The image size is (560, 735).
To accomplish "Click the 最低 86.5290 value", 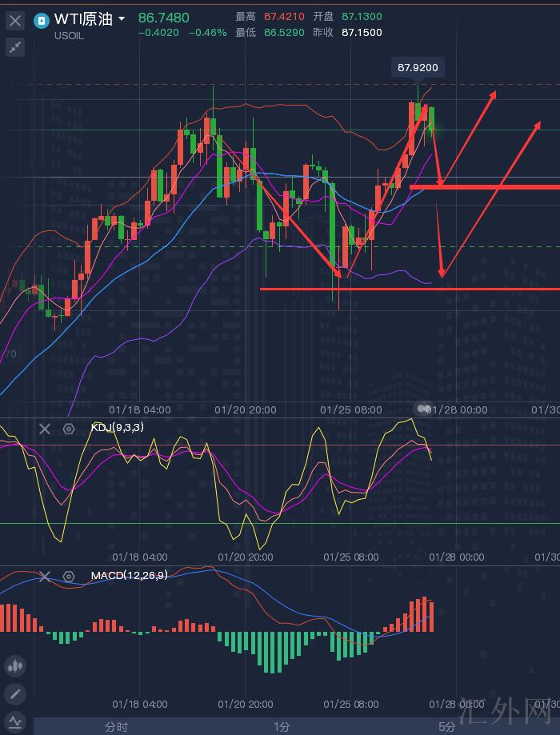I will tap(284, 32).
